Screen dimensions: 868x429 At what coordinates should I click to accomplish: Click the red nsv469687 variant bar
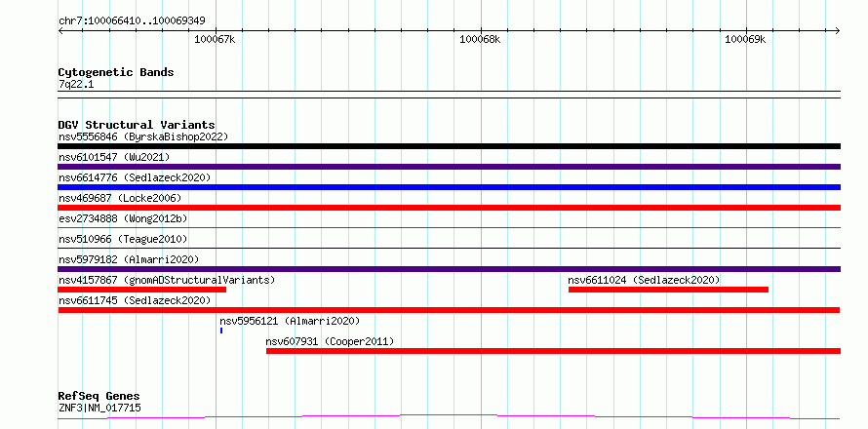pyautogui.click(x=449, y=208)
